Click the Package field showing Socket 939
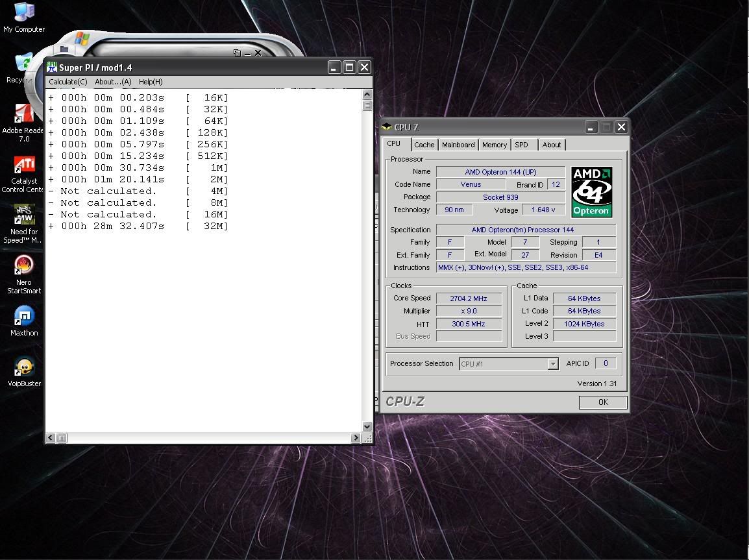This screenshot has width=749, height=560. point(500,197)
